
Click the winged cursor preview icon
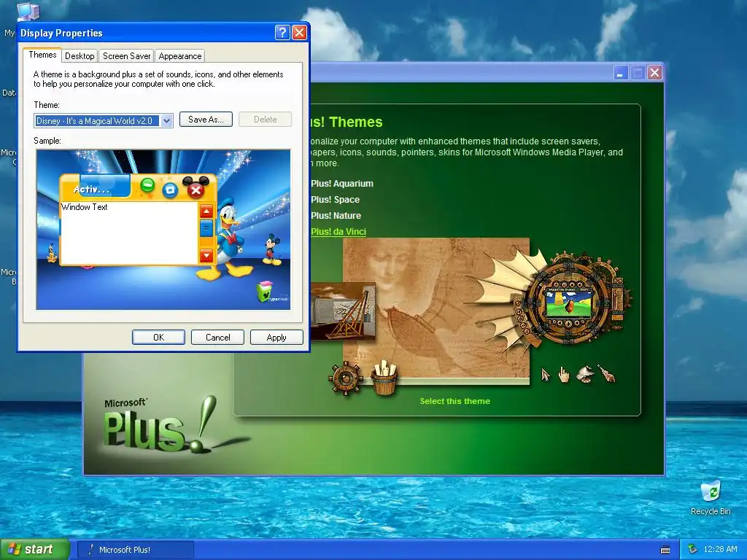(x=585, y=374)
